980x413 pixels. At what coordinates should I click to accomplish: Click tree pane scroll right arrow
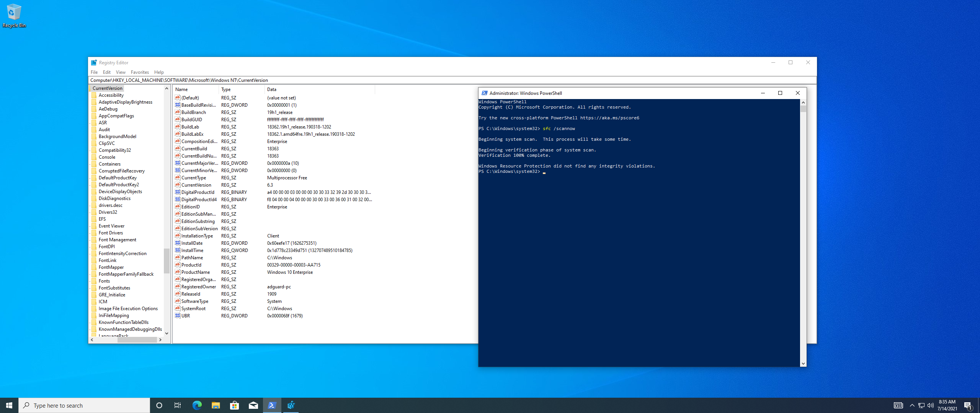160,340
